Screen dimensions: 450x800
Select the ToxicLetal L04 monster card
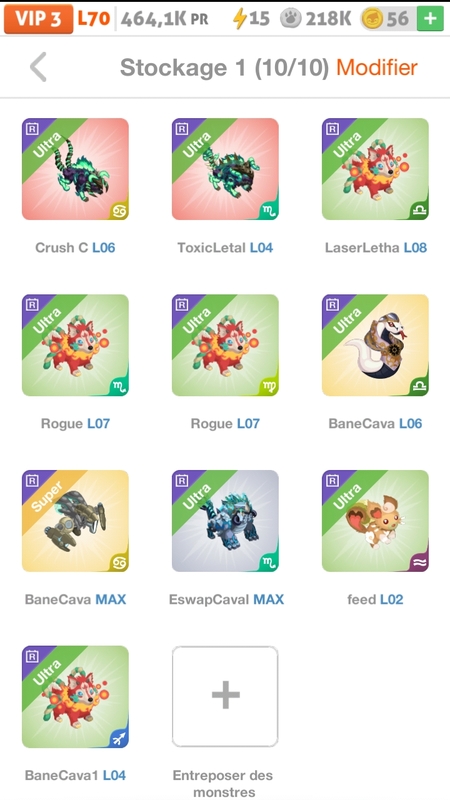click(x=225, y=169)
